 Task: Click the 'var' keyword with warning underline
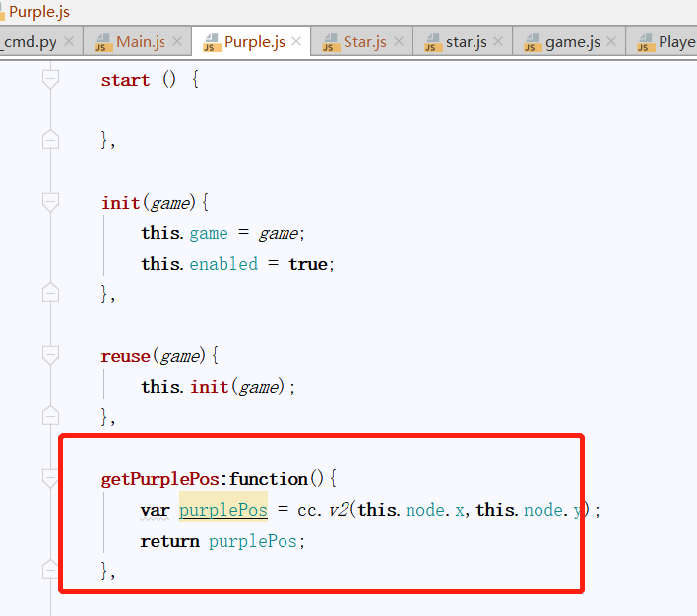155,510
